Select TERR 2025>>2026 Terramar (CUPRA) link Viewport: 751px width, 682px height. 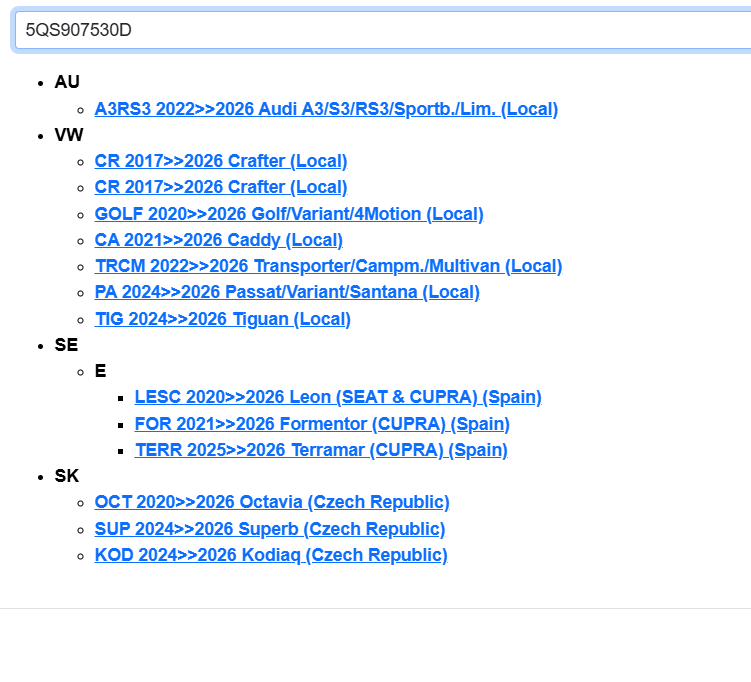321,450
